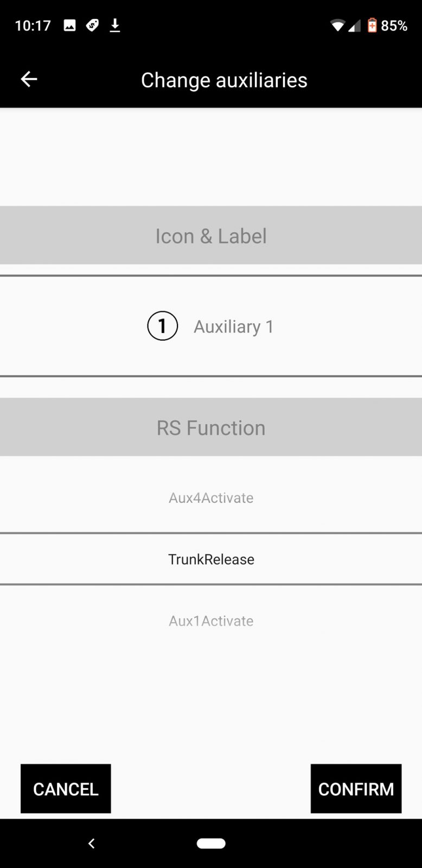
Task: Select Aux1Activate in the function picker
Action: (211, 621)
